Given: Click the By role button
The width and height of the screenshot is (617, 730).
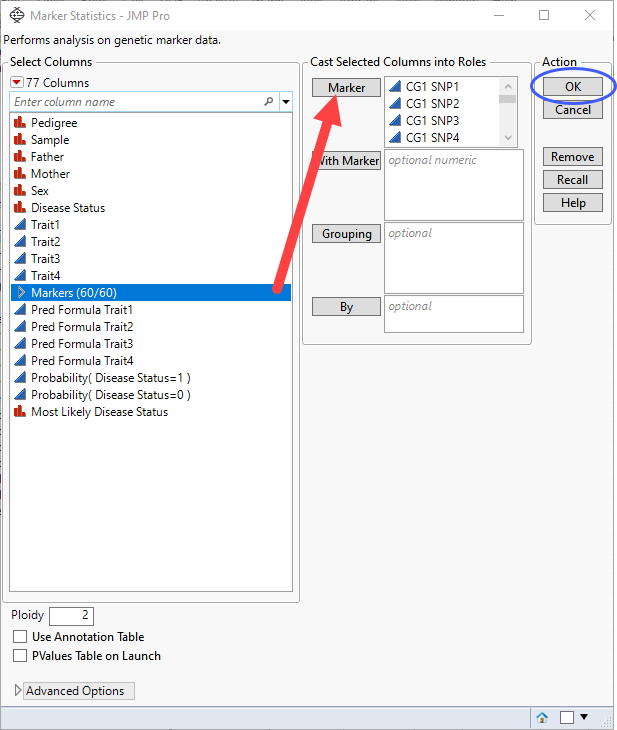Looking at the screenshot, I should click(x=346, y=307).
